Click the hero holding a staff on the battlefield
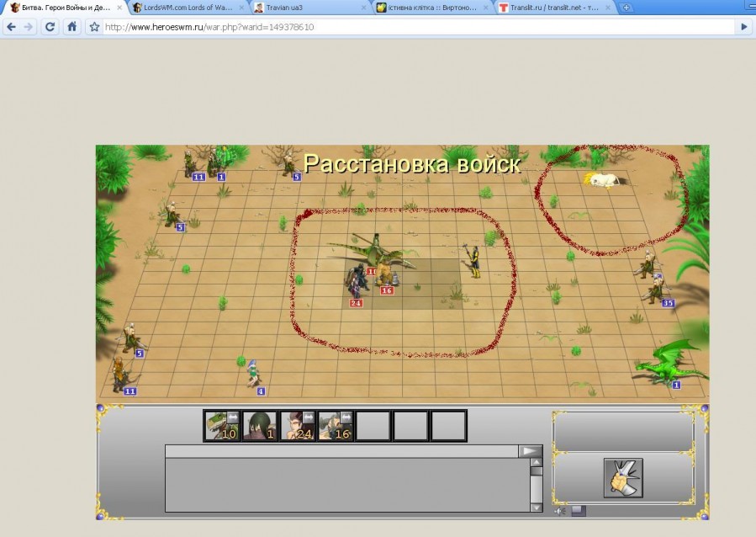 (x=474, y=261)
